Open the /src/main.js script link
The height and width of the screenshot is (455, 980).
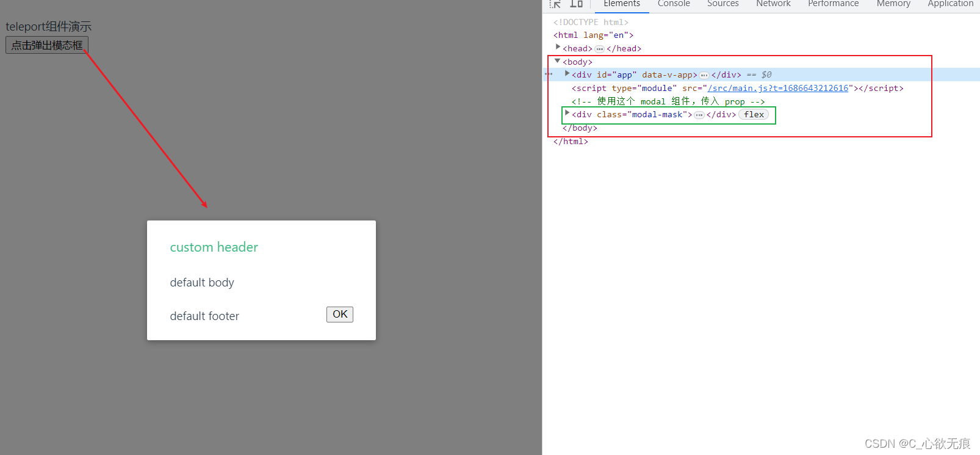click(777, 89)
